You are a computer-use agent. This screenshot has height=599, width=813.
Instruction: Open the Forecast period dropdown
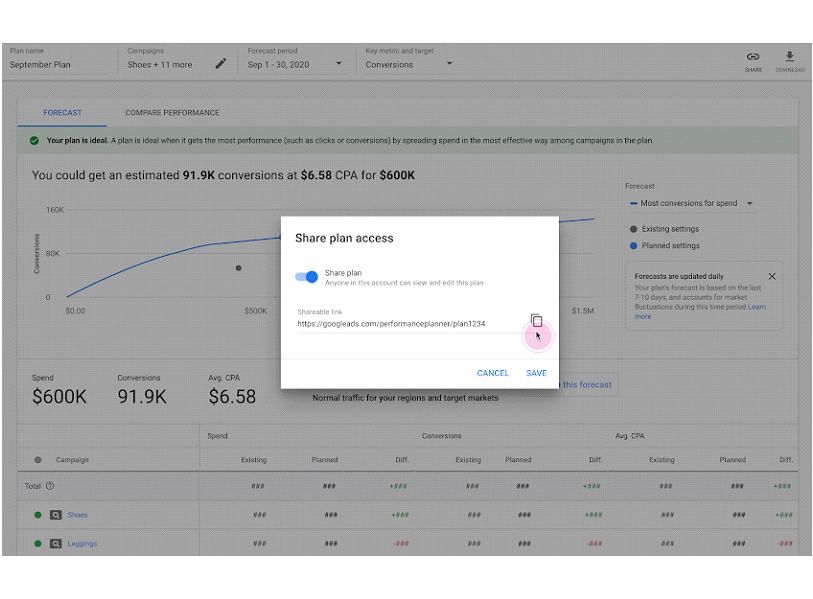pyautogui.click(x=295, y=64)
